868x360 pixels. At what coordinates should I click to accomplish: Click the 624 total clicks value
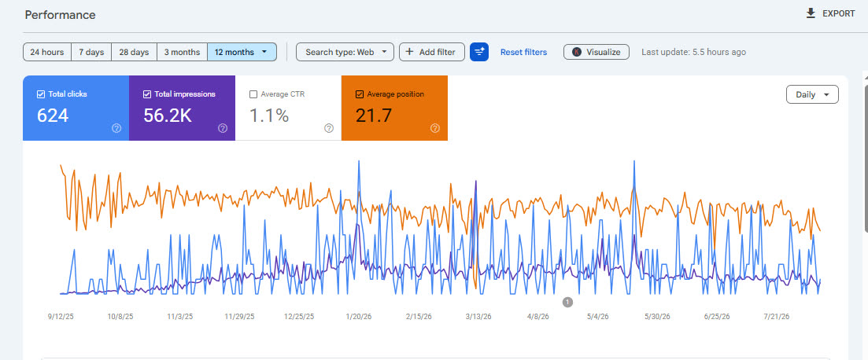click(x=53, y=116)
